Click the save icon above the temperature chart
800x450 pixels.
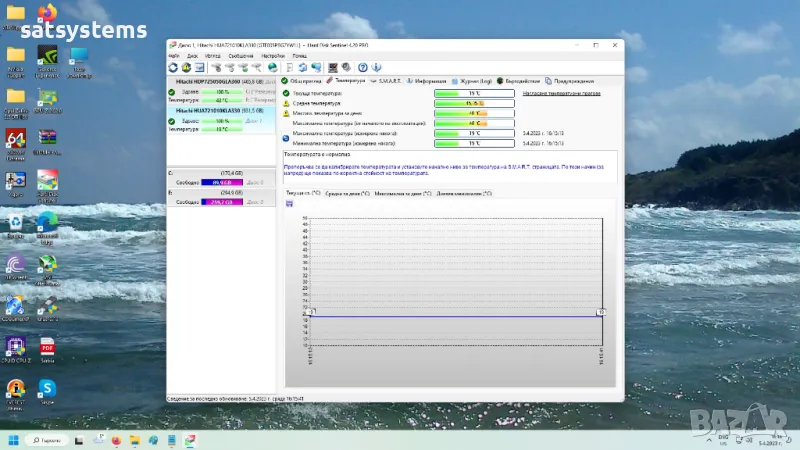pyautogui.click(x=290, y=203)
